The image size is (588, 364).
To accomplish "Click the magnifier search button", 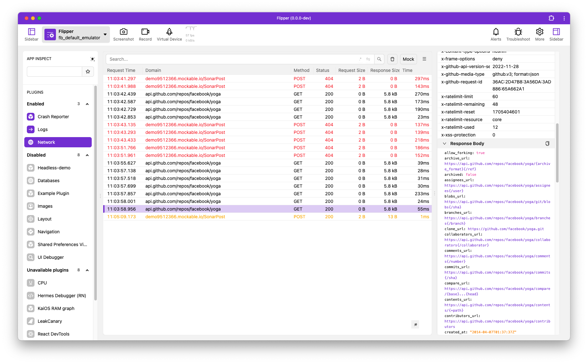I will tap(379, 59).
